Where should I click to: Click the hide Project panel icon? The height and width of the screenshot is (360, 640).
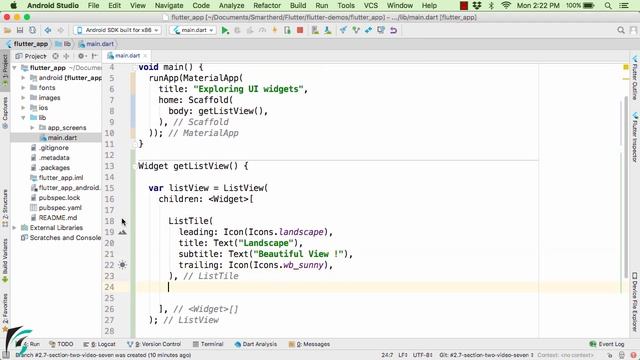coord(94,56)
